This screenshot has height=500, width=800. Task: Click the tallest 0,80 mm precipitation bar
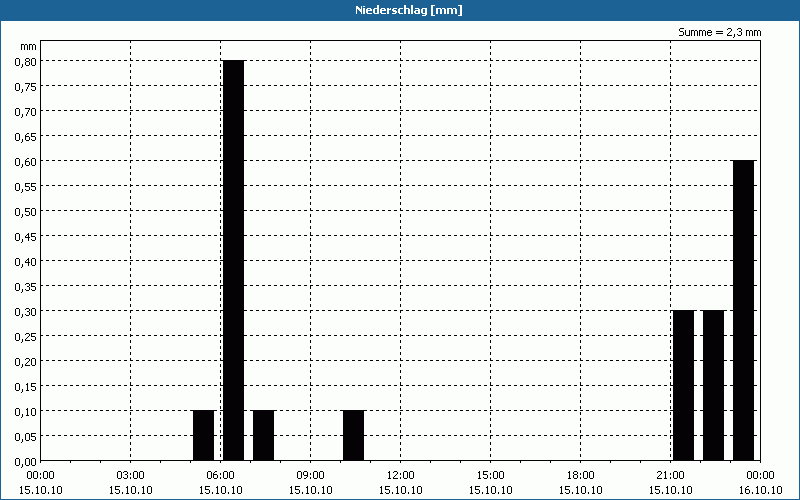pyautogui.click(x=234, y=260)
